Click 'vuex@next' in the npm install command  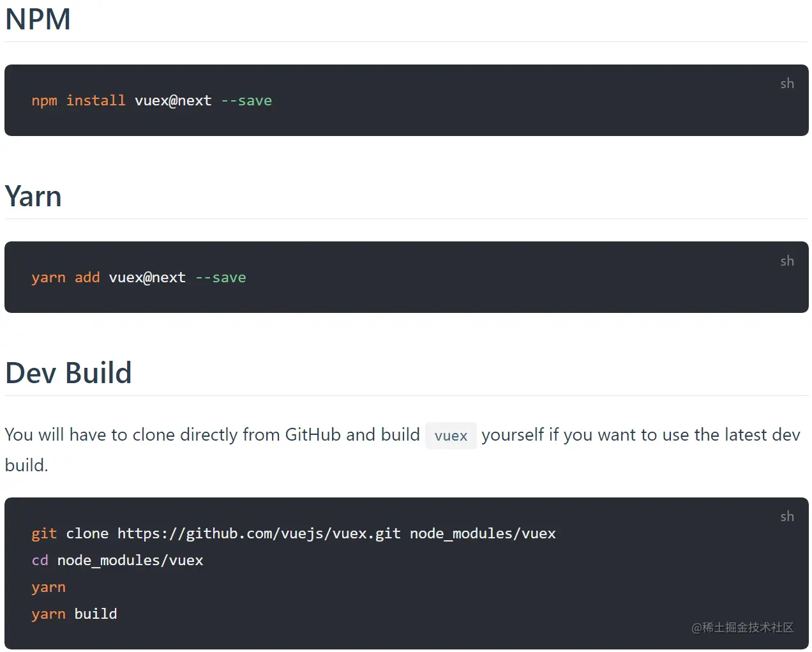173,101
